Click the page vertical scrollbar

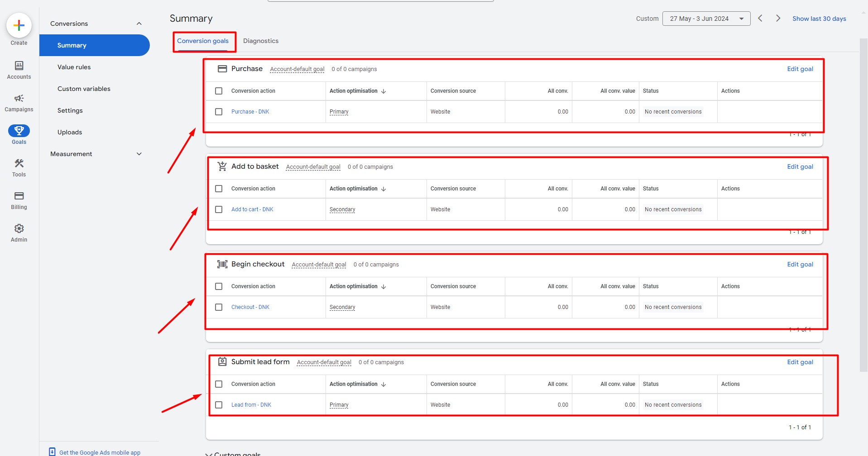click(x=863, y=205)
